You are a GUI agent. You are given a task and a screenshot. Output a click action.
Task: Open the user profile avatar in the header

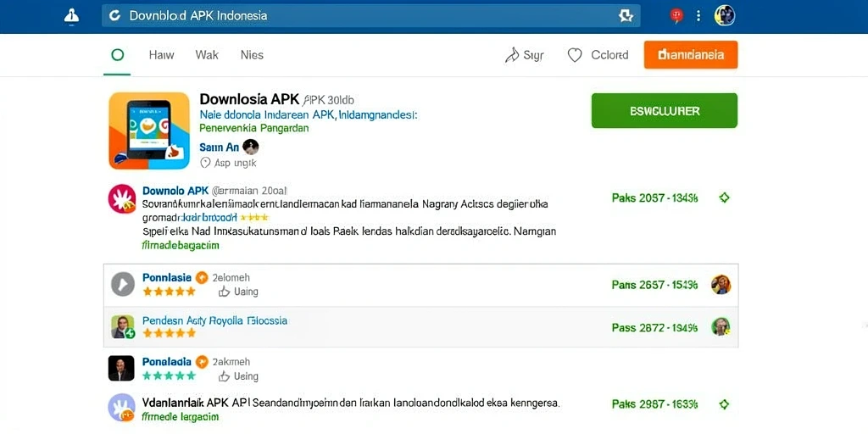[x=724, y=15]
